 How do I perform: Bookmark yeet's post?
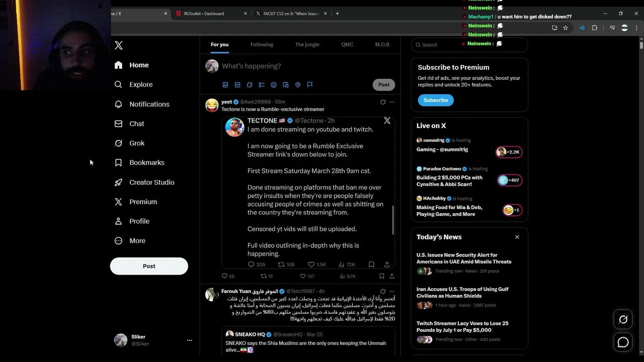[x=382, y=276]
